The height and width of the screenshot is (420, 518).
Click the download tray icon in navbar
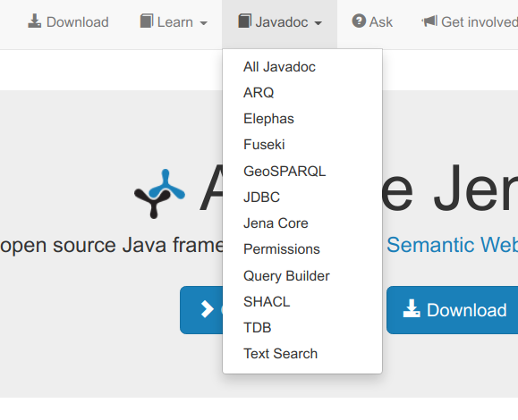click(34, 21)
